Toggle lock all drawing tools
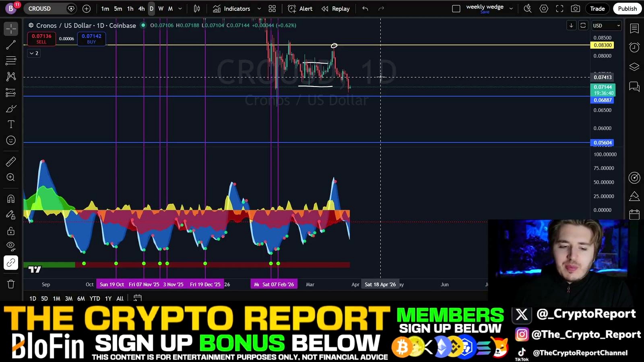This screenshot has height=362, width=644. coord(11,231)
